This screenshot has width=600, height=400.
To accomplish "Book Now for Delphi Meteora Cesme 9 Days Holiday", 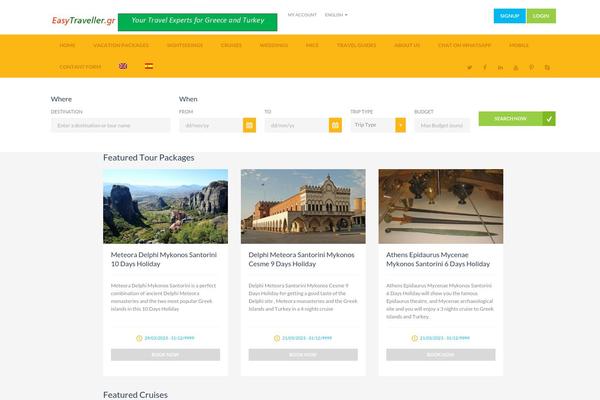I will 303,355.
